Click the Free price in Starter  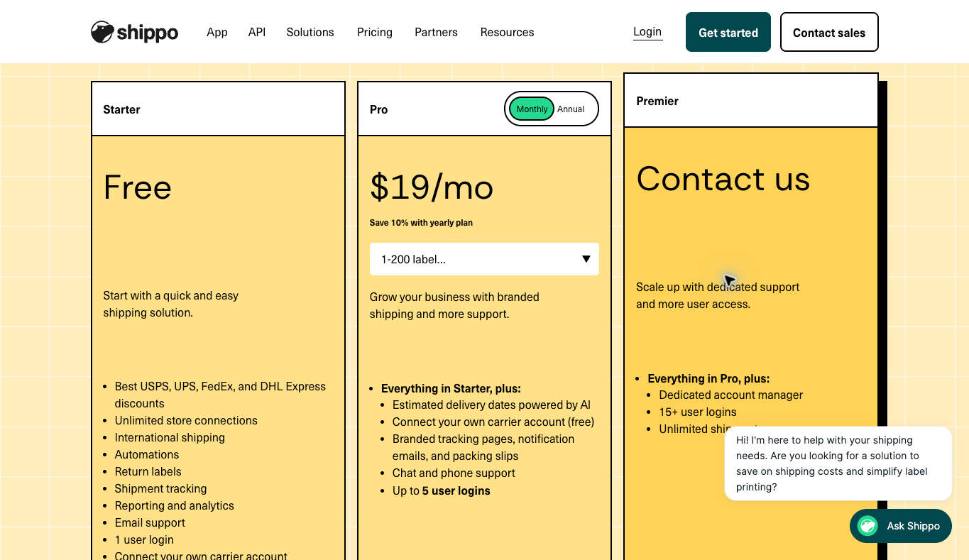point(138,187)
